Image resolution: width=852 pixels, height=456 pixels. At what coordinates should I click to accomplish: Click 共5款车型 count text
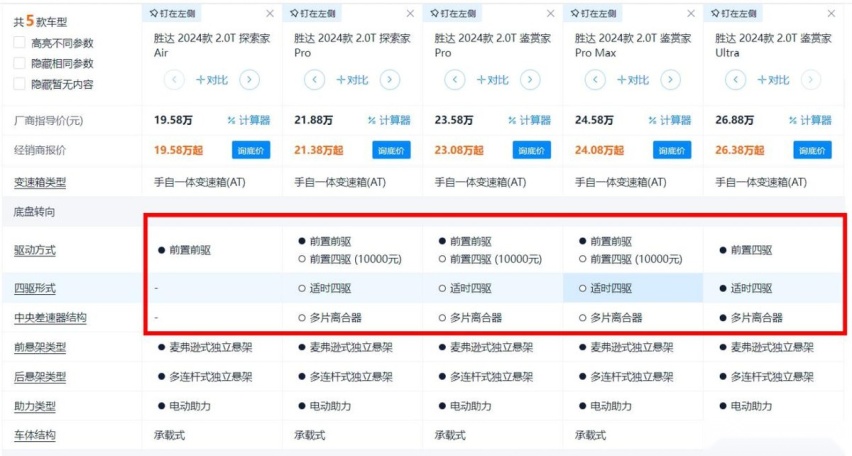[40, 21]
